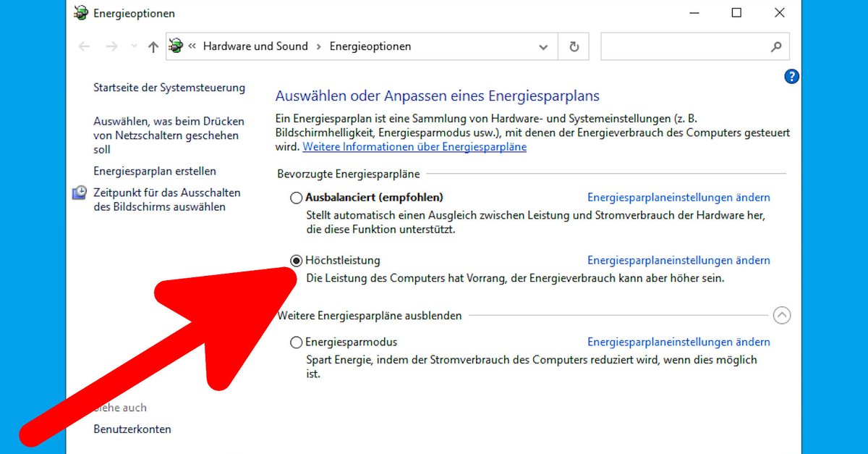Click Energiesparplan erstellen in the sidebar

[x=154, y=171]
